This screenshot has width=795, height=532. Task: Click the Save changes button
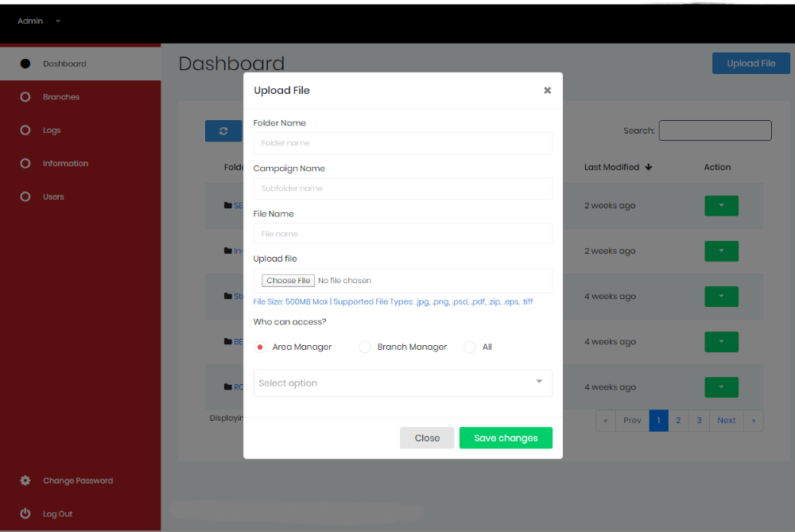pos(506,438)
